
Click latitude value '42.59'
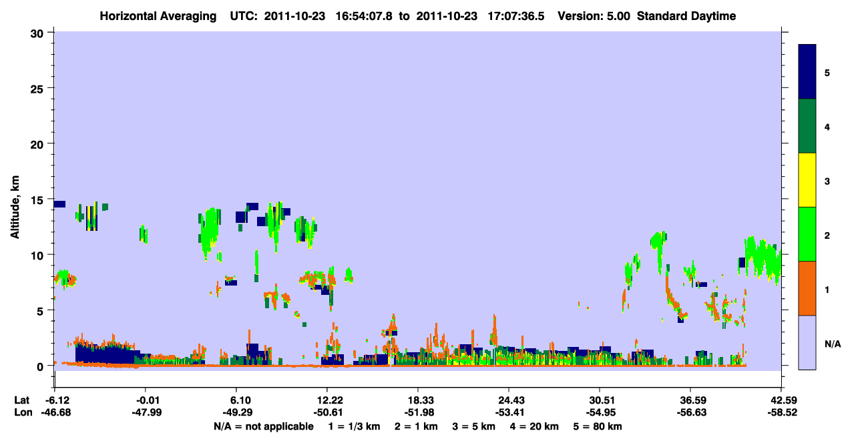point(783,400)
